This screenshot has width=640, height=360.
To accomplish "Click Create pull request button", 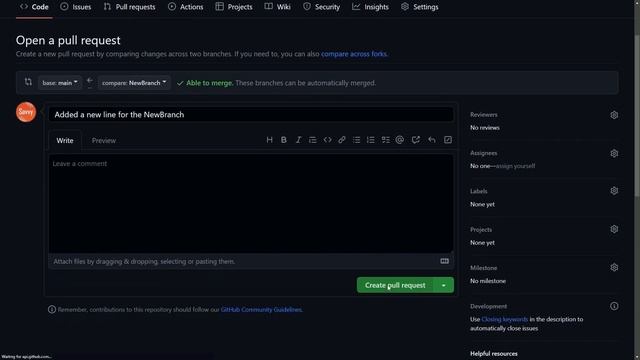I will coord(395,285).
